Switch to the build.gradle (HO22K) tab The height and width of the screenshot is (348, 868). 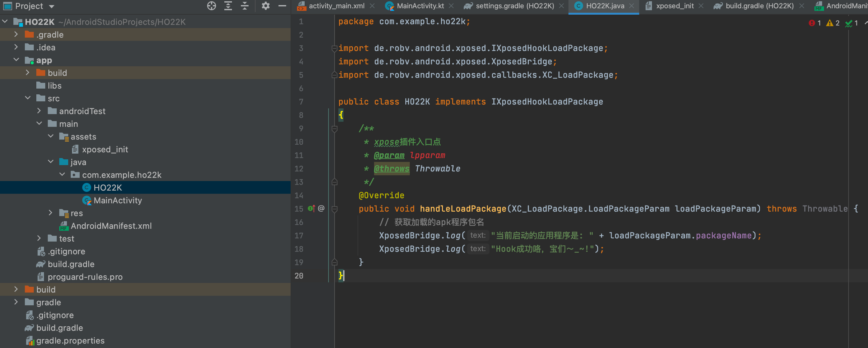pos(760,6)
